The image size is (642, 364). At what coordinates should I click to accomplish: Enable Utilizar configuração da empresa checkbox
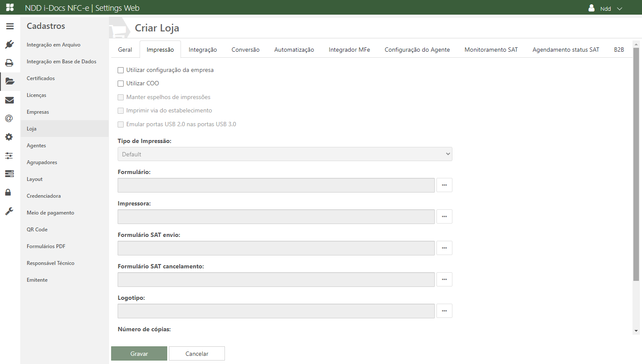pyautogui.click(x=121, y=70)
